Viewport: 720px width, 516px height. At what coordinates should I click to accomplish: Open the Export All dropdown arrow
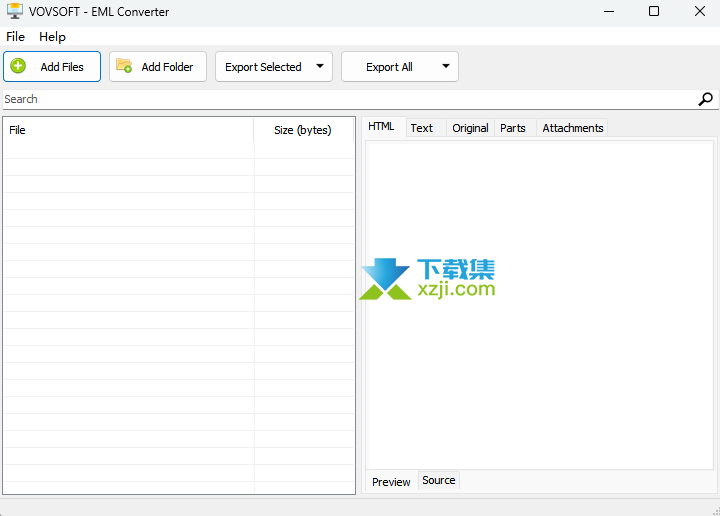[445, 66]
